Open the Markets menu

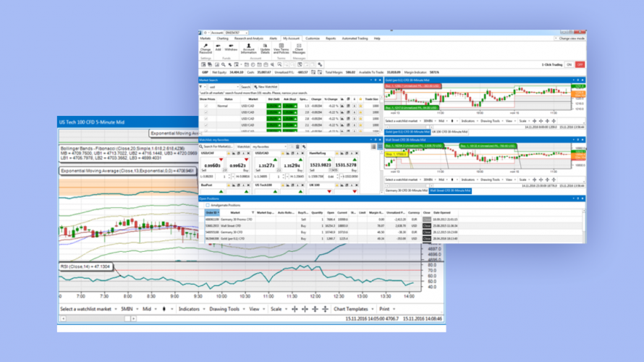(206, 38)
